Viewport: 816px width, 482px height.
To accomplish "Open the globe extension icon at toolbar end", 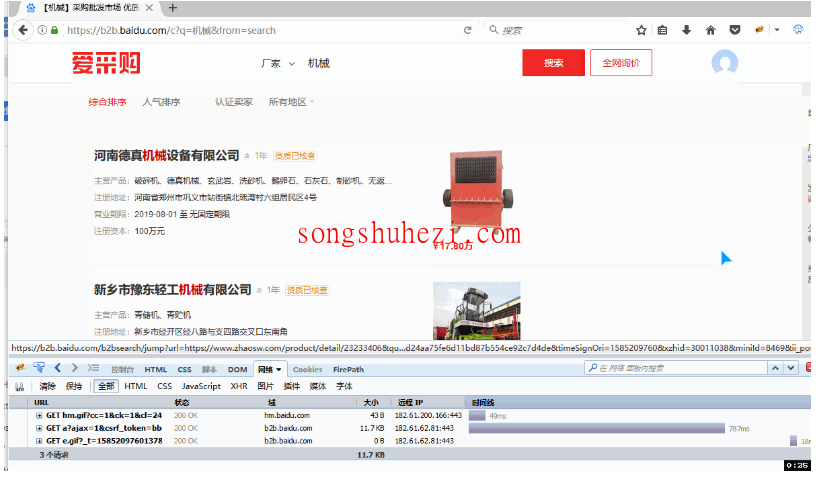I will click(798, 30).
